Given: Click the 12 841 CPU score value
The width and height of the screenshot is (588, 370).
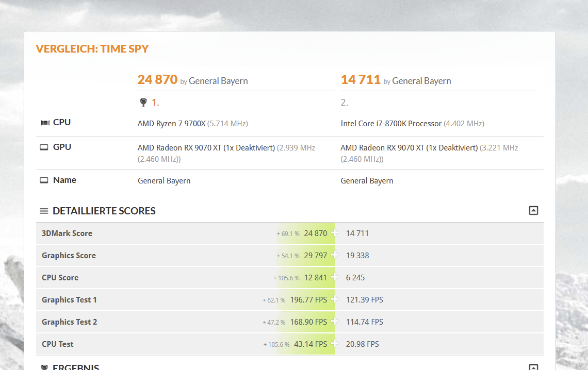Looking at the screenshot, I should [315, 277].
